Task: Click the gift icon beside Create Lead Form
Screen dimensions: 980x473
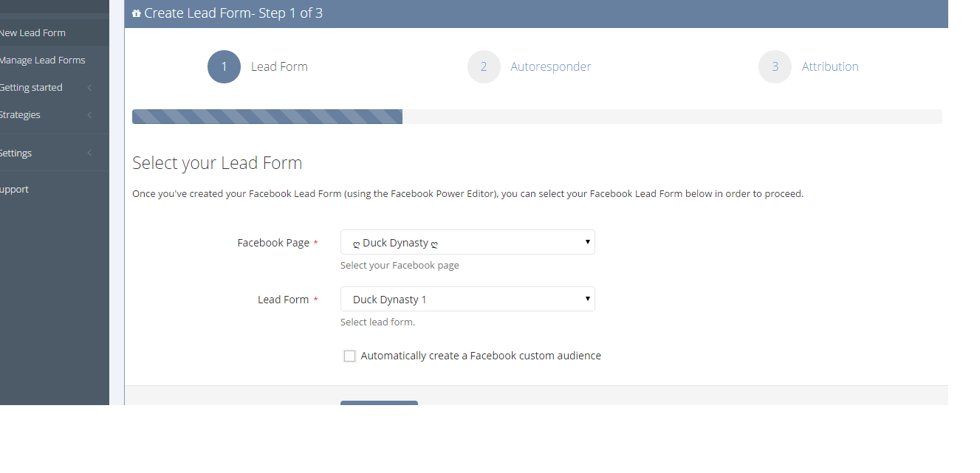Action: (x=136, y=13)
